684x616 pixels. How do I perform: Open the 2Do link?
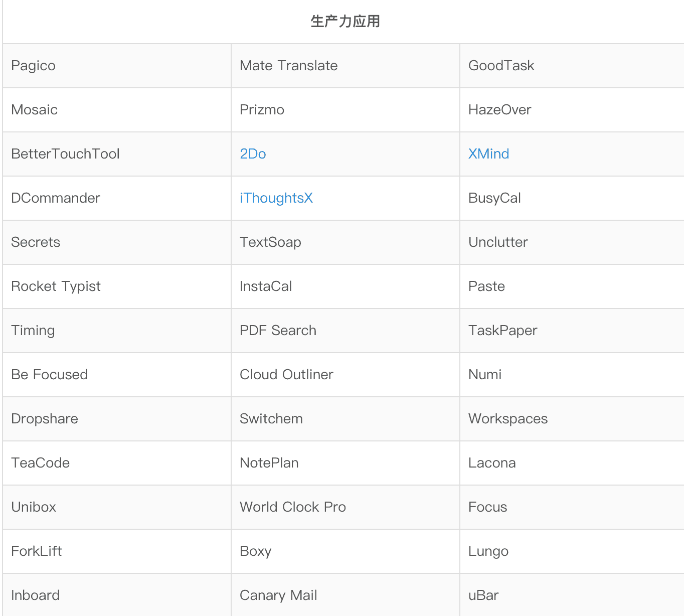253,154
